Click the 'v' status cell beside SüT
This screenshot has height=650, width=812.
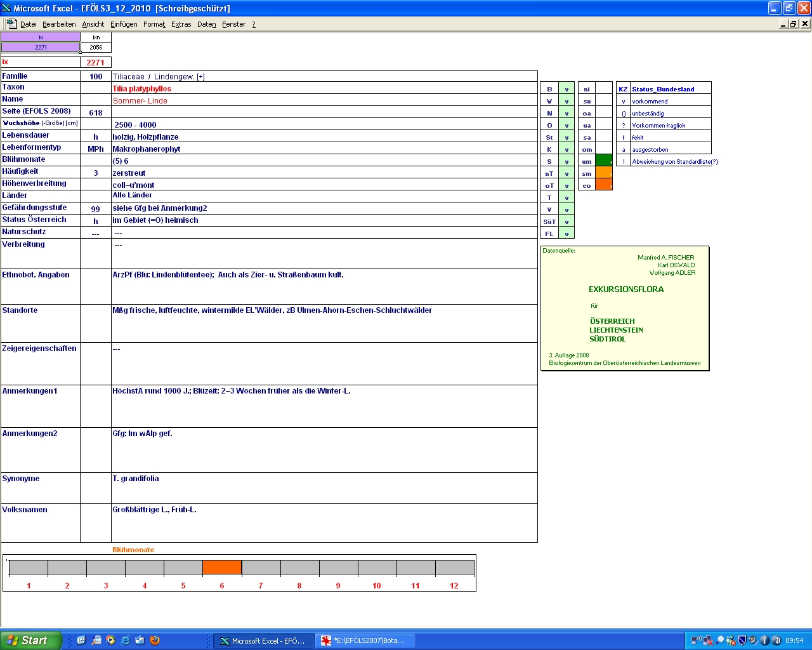566,222
